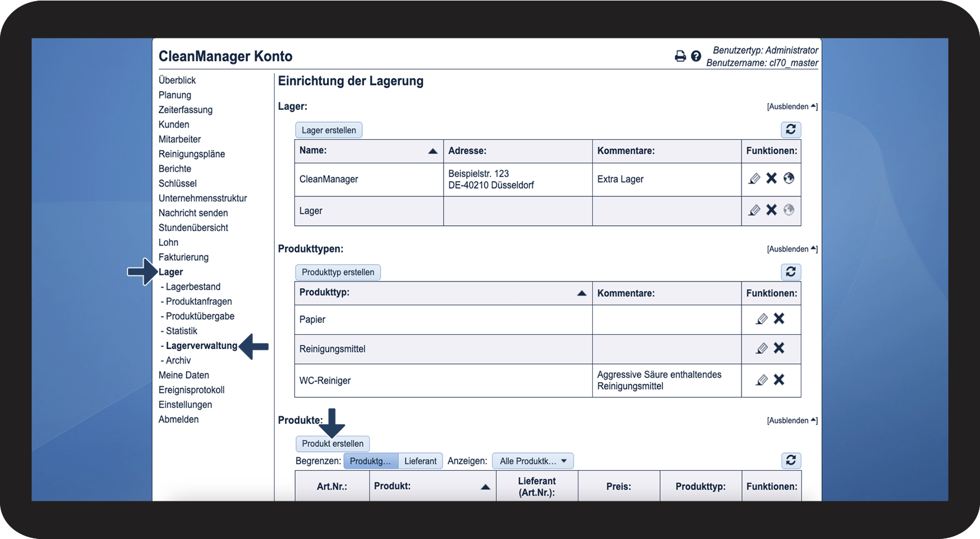Select the Produktg… limit toggle
The height and width of the screenshot is (539, 980).
(370, 461)
